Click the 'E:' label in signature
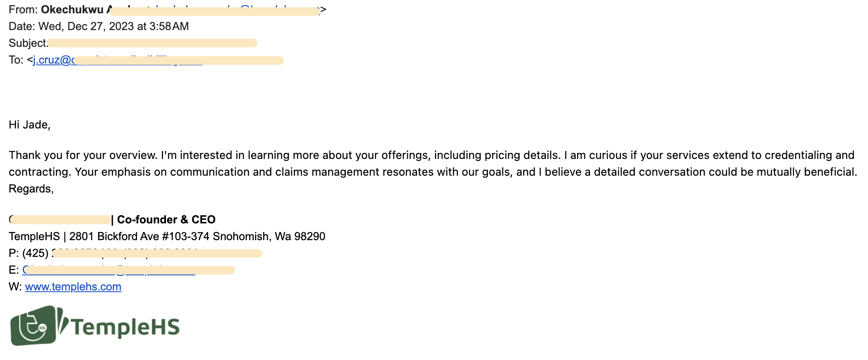This screenshot has width=868, height=360. [14, 270]
